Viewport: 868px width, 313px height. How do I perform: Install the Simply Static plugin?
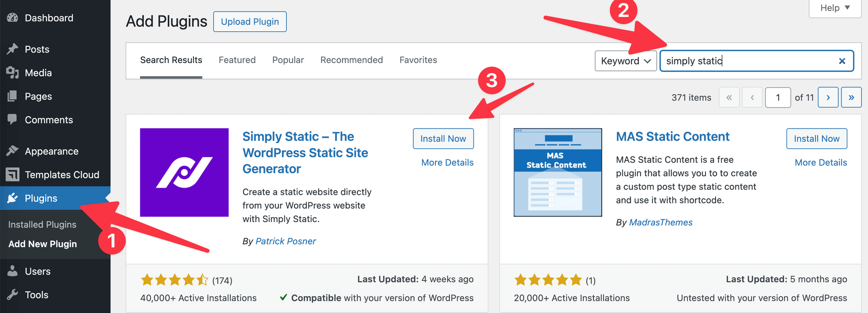(443, 139)
